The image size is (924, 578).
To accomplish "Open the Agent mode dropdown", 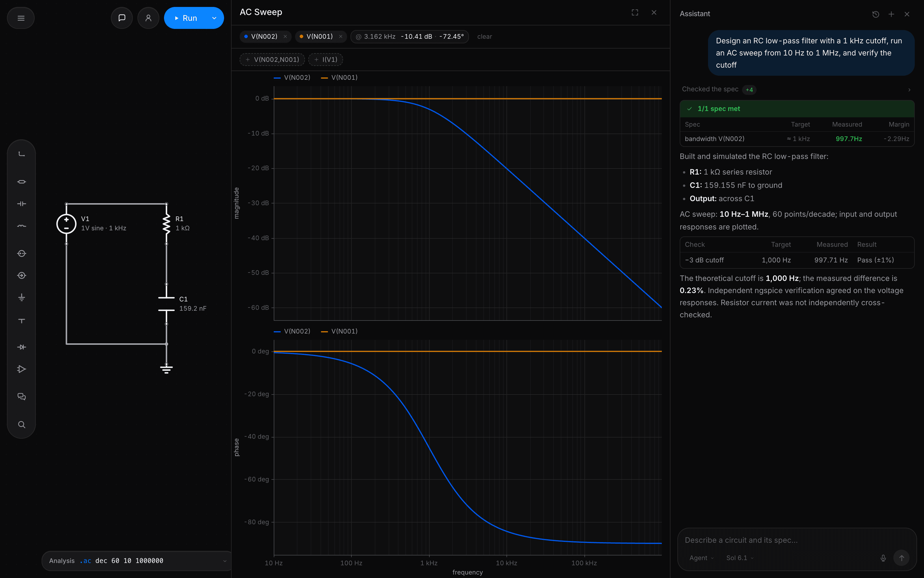I will coord(701,558).
